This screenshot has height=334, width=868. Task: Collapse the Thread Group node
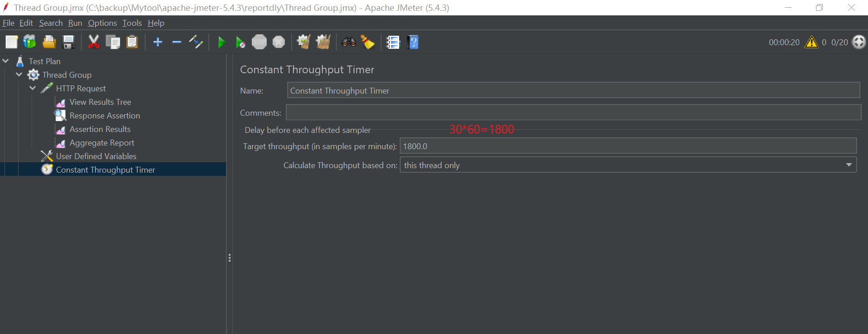19,75
